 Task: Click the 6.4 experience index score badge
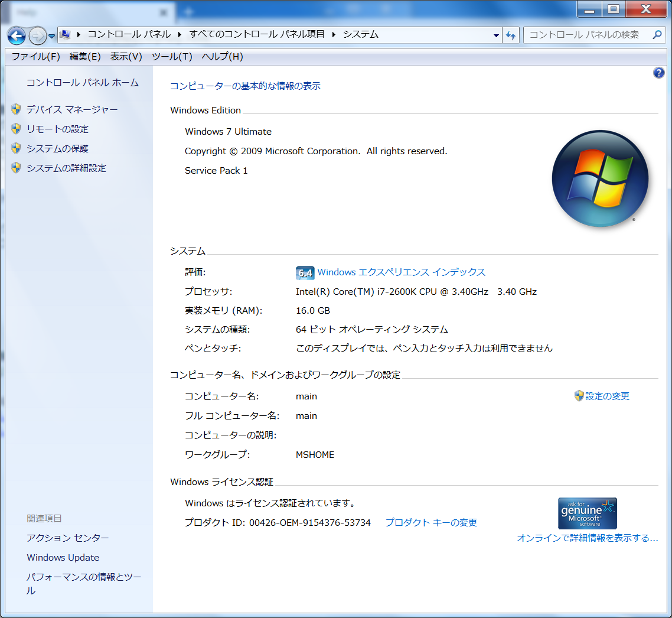(x=305, y=273)
